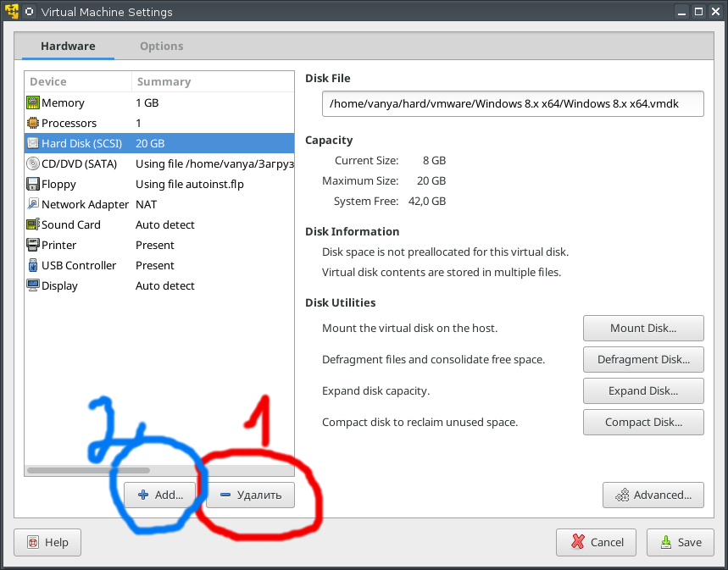Close the Virtual Machine Settings window
The width and height of the screenshot is (728, 570).
coord(716,12)
